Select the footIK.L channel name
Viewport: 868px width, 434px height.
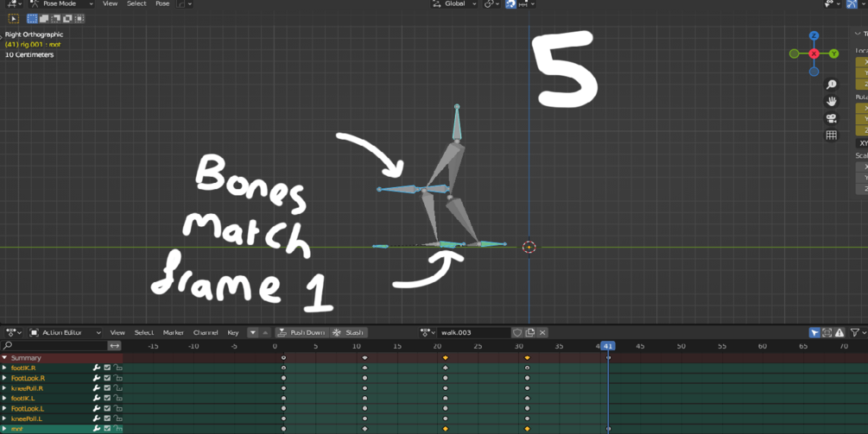click(x=23, y=398)
